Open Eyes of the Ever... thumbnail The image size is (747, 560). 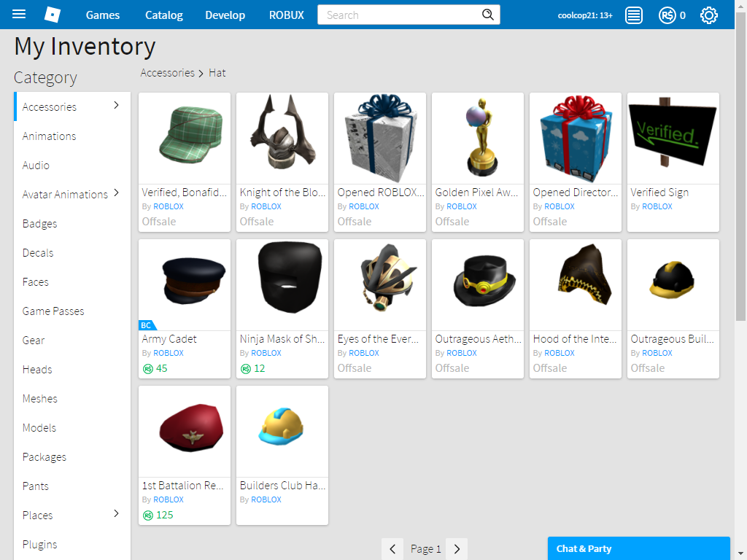pos(379,285)
